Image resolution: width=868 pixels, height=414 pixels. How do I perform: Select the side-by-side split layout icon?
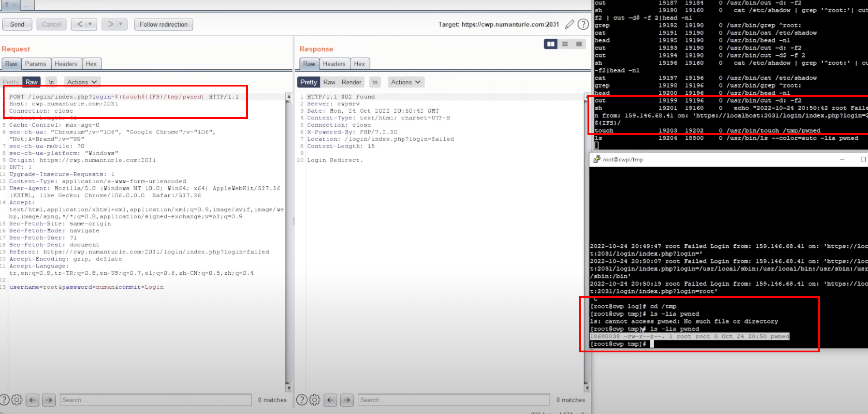pos(551,44)
